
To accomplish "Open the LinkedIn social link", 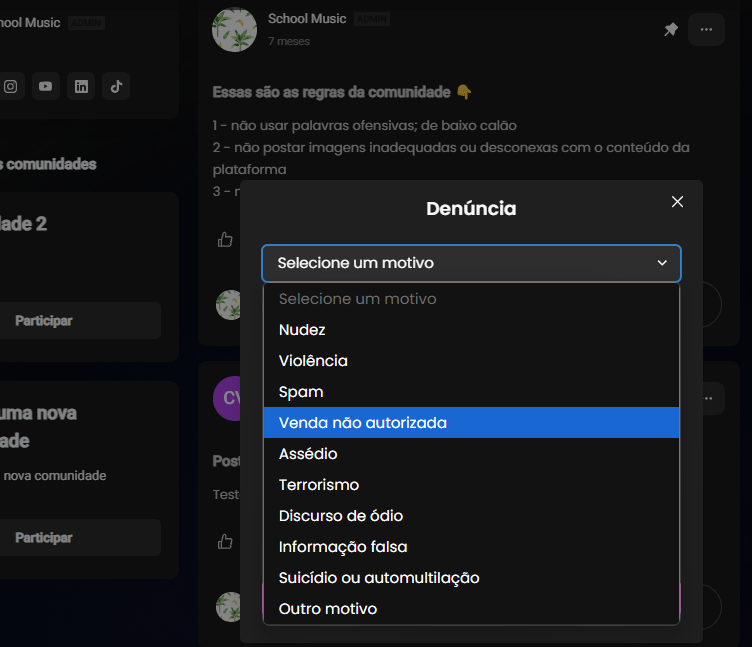I will click(x=81, y=86).
